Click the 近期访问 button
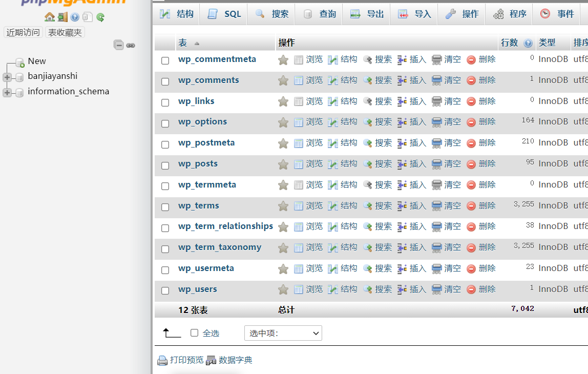 pyautogui.click(x=23, y=33)
